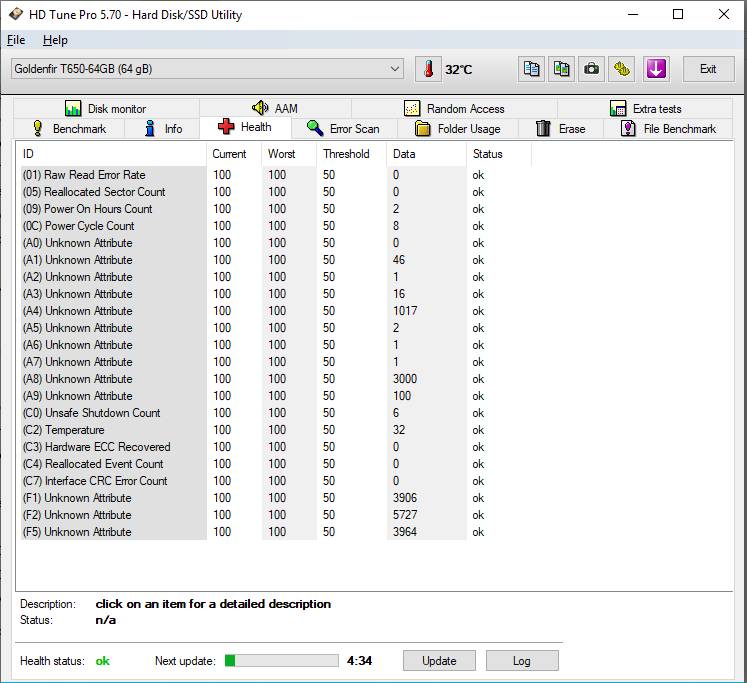
Task: Select the (A8) Unknown Attribute row
Action: click(x=276, y=379)
